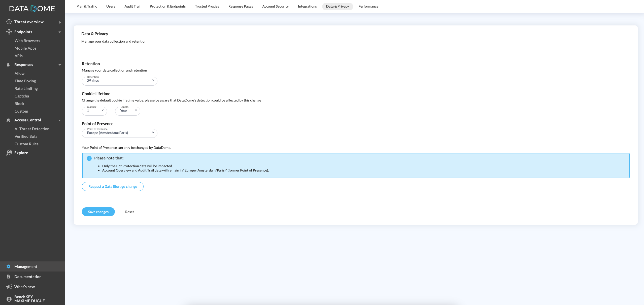This screenshot has width=644, height=305.
Task: Switch to the Audit Trail tab
Action: (132, 6)
